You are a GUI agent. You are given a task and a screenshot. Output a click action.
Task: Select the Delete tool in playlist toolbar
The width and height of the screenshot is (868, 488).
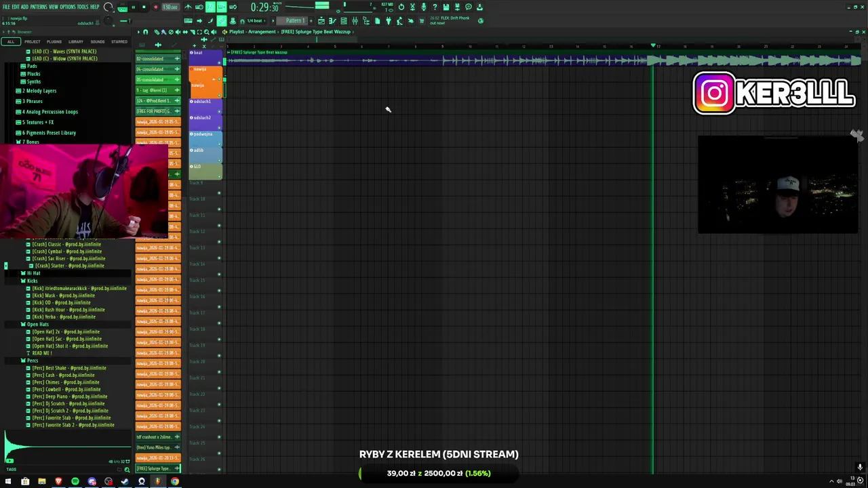point(171,32)
